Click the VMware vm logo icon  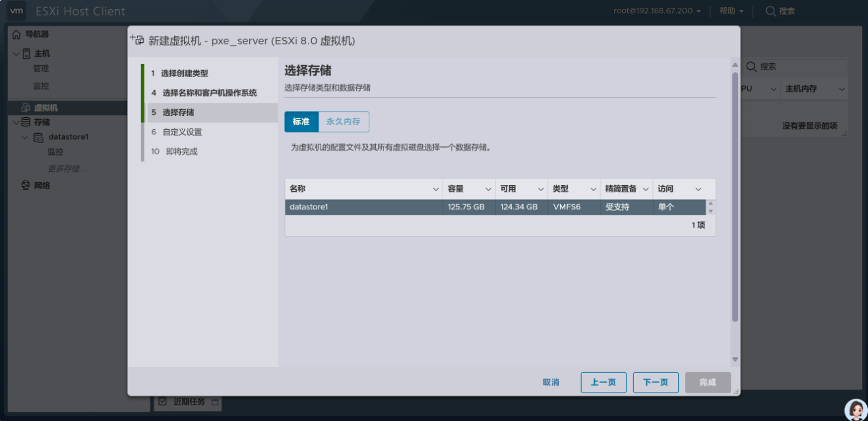[16, 11]
